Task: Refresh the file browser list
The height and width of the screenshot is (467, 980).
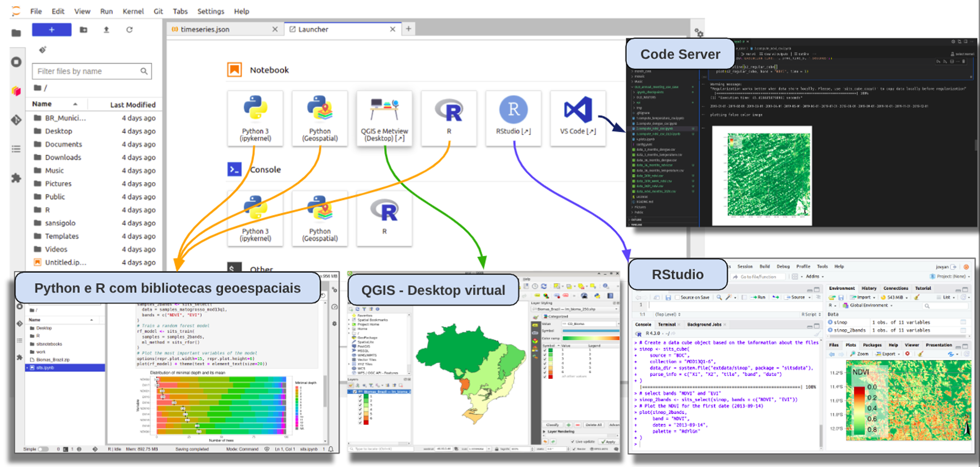Action: coord(130,30)
